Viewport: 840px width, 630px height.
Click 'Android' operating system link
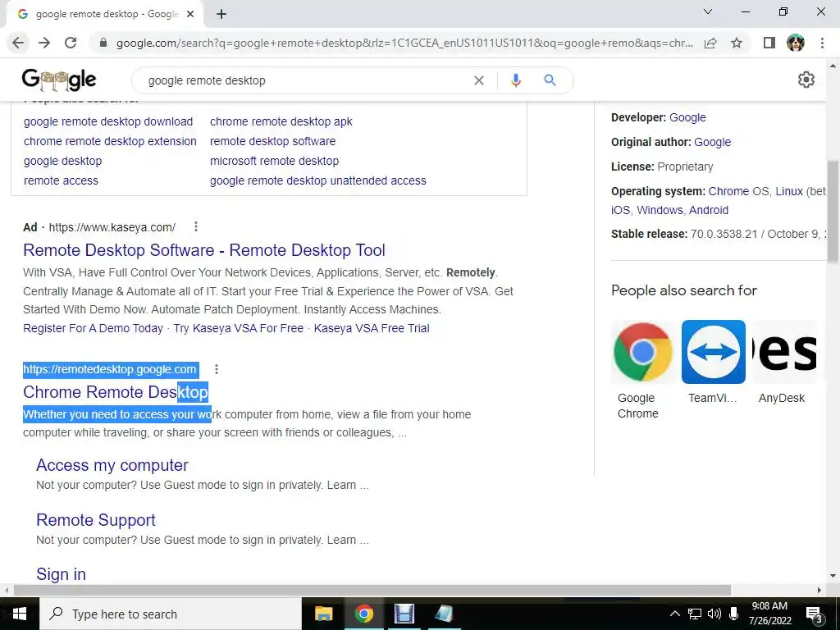[x=709, y=210]
